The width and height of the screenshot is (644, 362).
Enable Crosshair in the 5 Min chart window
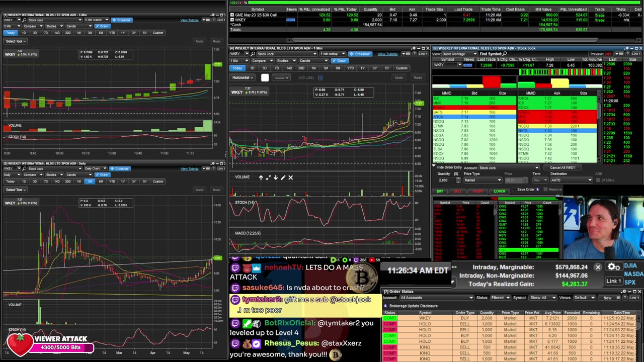point(121,20)
